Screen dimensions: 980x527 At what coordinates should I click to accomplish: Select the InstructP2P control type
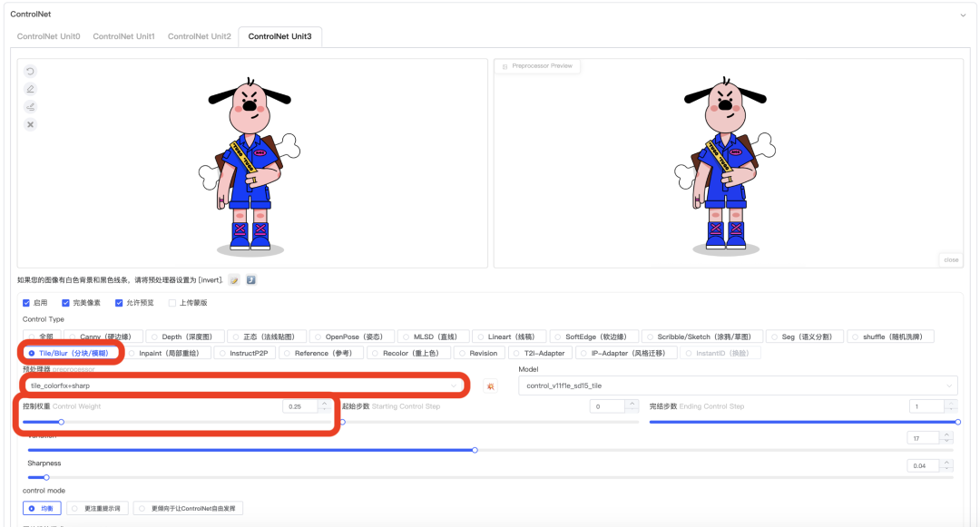244,354
